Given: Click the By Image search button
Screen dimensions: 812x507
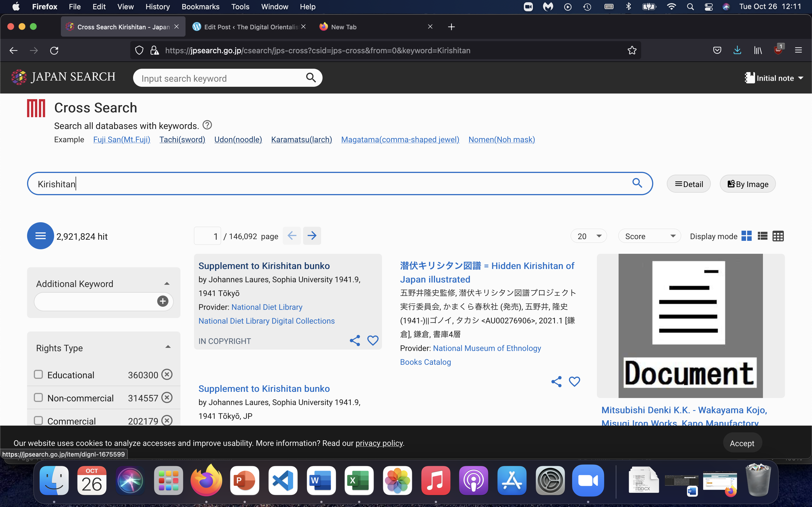Looking at the screenshot, I should tap(748, 184).
